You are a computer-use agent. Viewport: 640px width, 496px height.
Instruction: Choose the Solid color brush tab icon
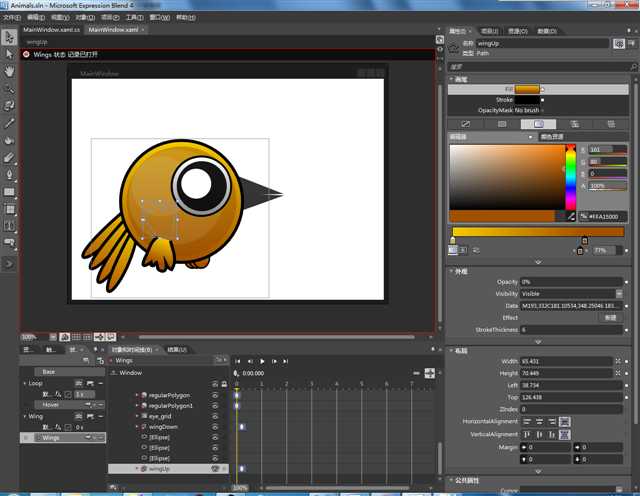click(502, 124)
